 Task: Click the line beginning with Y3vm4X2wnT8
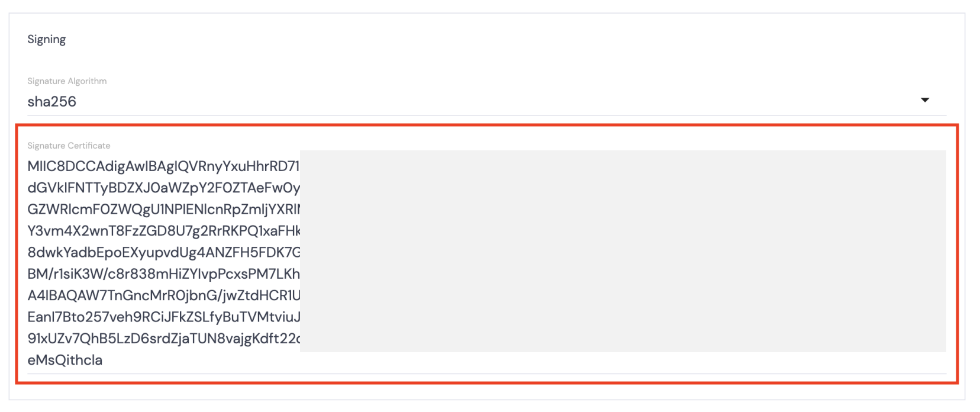pos(163,231)
